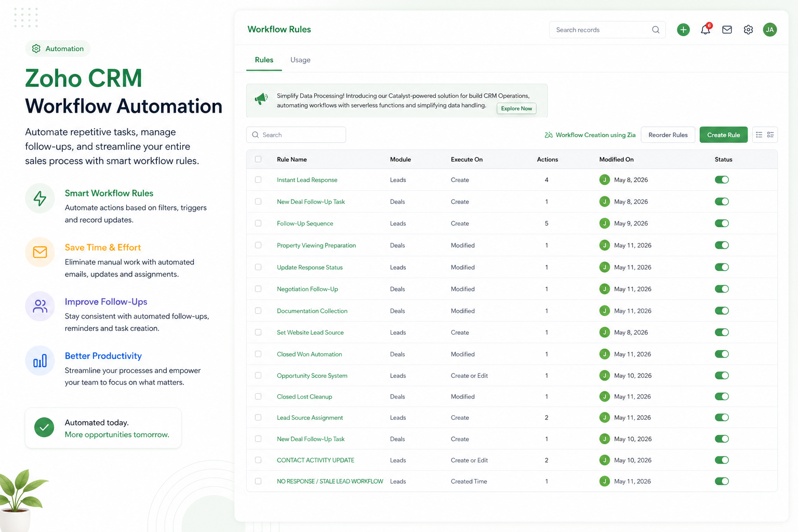Image resolution: width=798 pixels, height=532 pixels.
Task: Click the Reorder Rules button
Action: tap(668, 135)
